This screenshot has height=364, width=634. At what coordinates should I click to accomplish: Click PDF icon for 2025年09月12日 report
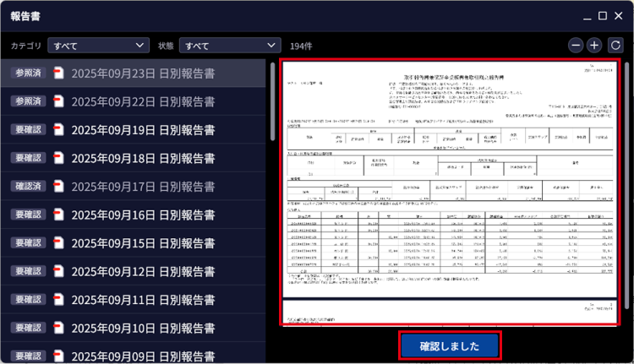(x=59, y=271)
